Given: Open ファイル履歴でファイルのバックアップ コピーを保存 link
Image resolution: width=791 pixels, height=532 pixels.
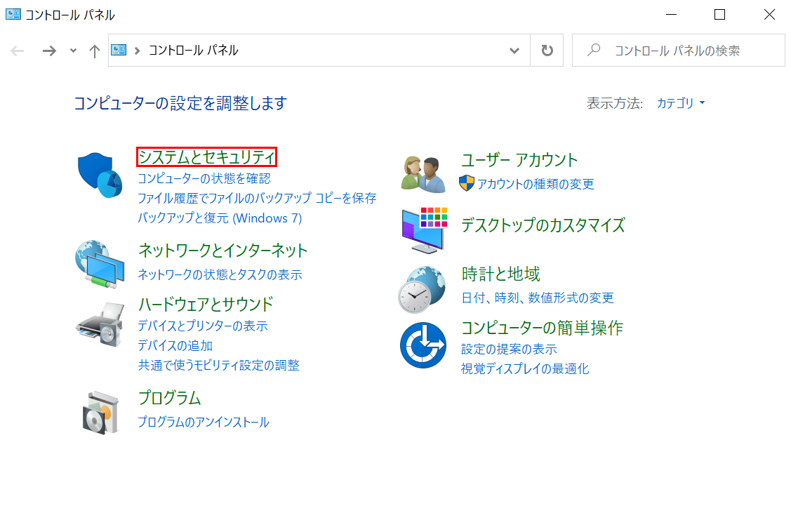Looking at the screenshot, I should [258, 198].
